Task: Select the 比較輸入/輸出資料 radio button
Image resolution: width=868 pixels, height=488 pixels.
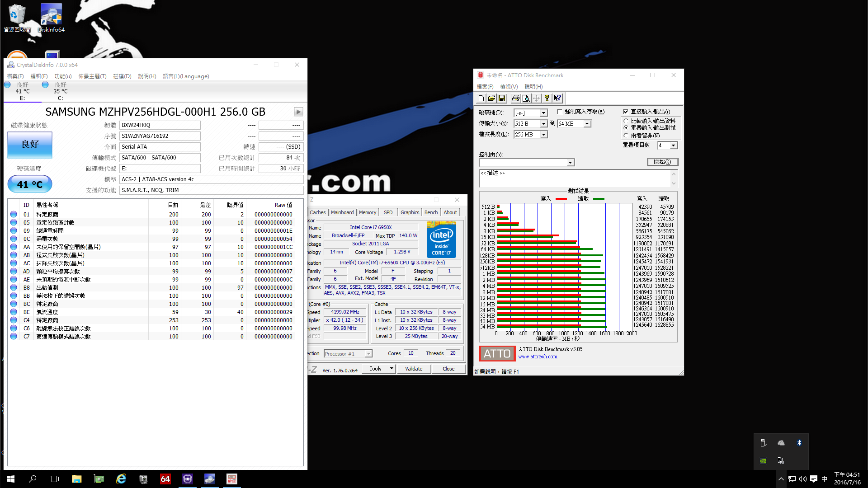Action: click(626, 121)
